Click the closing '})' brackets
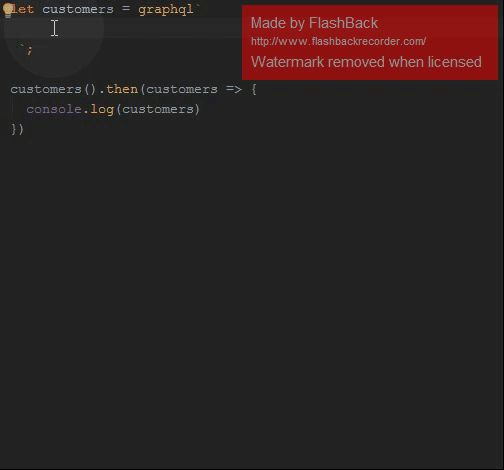The image size is (504, 470). [x=17, y=129]
